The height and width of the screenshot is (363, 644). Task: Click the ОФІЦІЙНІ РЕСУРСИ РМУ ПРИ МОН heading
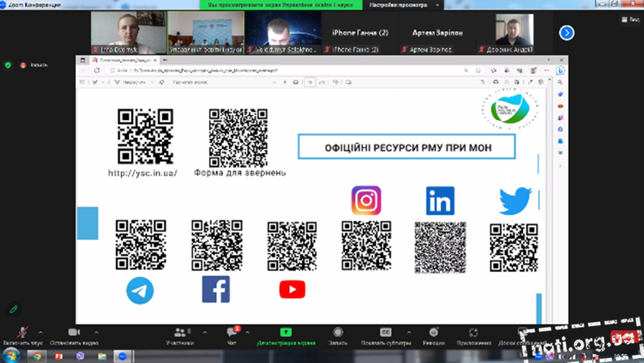(x=408, y=148)
